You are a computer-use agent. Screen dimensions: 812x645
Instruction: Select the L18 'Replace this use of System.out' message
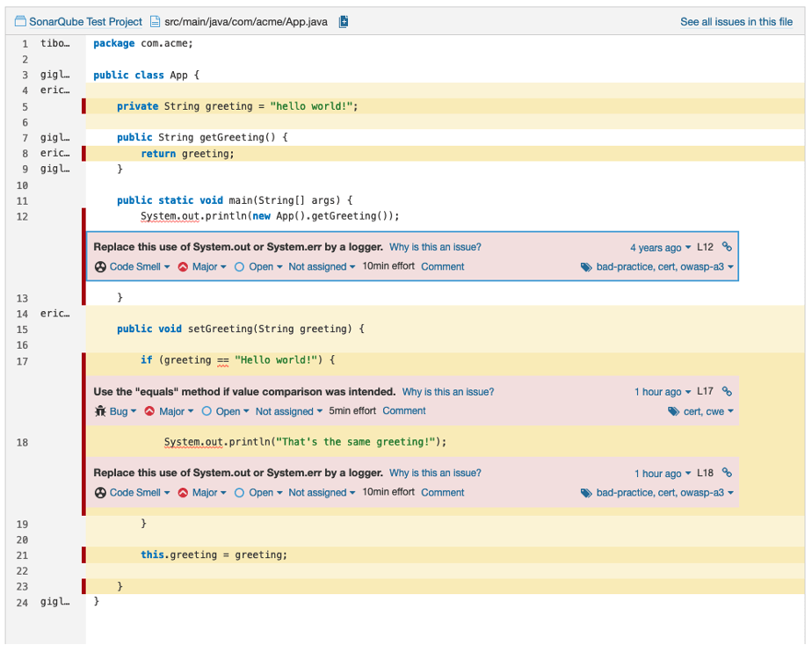pos(238,473)
